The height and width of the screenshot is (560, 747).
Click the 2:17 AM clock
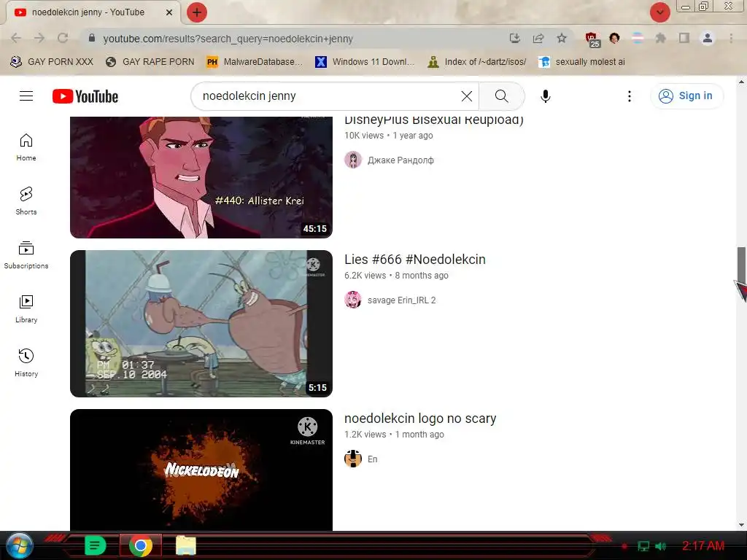click(703, 545)
